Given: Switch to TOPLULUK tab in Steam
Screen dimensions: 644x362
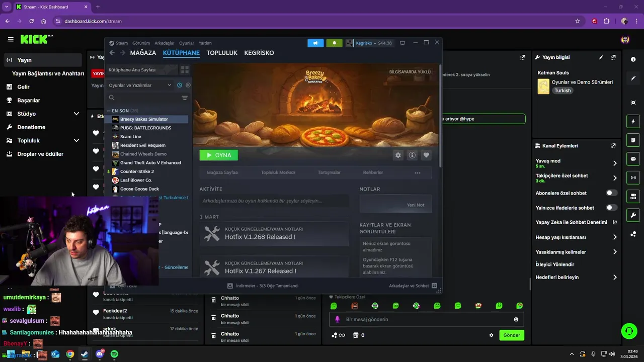Looking at the screenshot, I should pyautogui.click(x=222, y=53).
